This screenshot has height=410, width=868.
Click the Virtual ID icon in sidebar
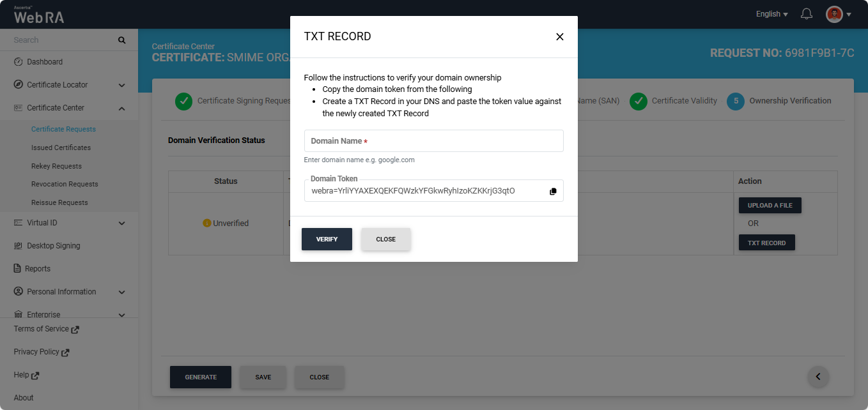coord(18,223)
